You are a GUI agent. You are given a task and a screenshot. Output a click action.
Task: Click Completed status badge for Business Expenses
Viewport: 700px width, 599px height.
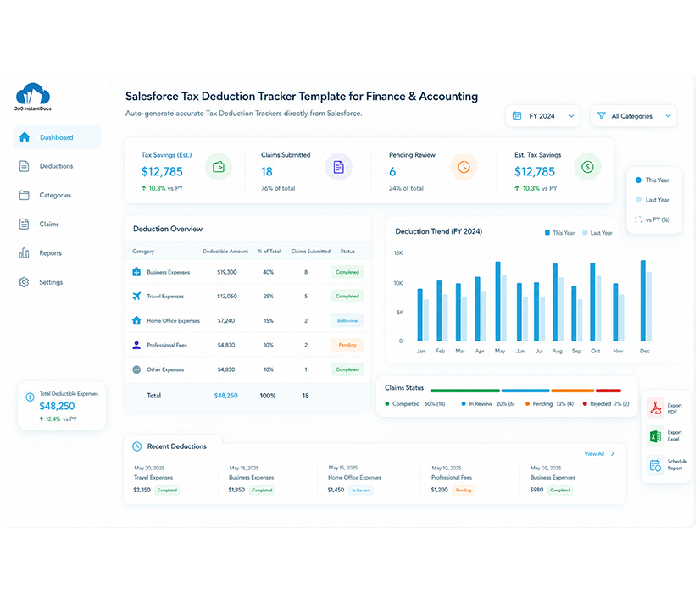[347, 272]
